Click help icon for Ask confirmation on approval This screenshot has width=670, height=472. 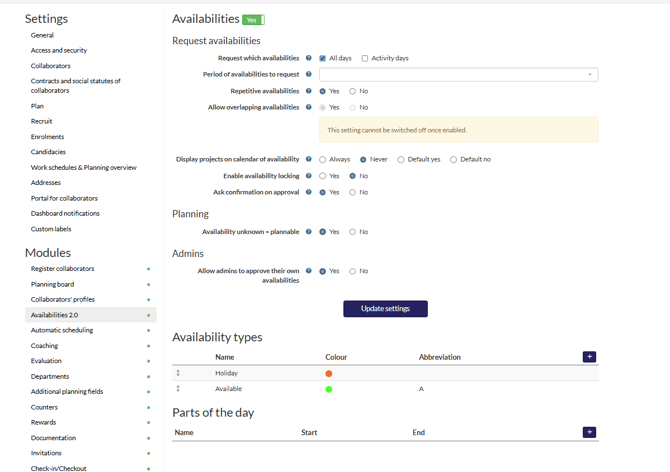(309, 192)
